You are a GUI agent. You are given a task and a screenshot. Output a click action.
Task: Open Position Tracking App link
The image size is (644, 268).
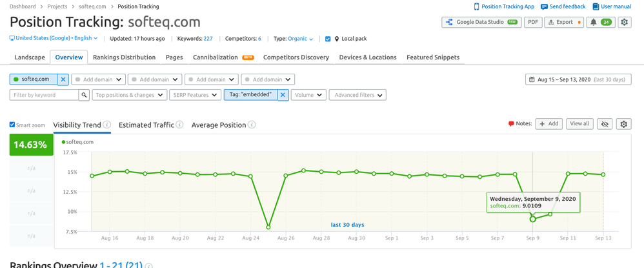coord(504,6)
